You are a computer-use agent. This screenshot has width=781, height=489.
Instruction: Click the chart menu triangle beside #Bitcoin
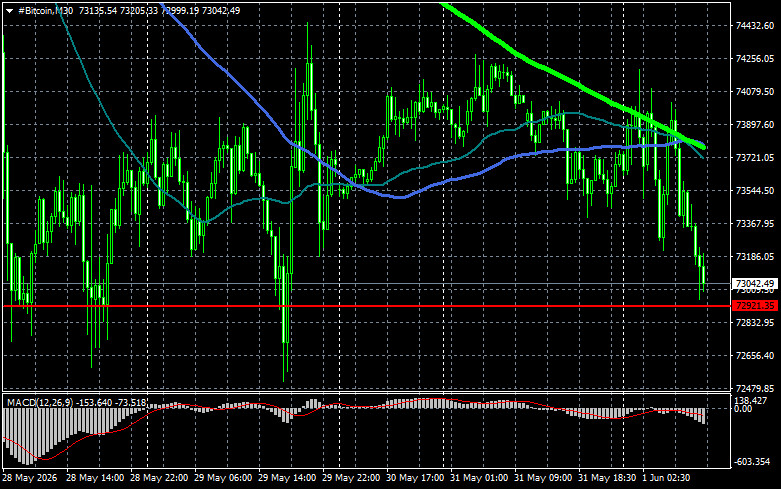click(9, 11)
